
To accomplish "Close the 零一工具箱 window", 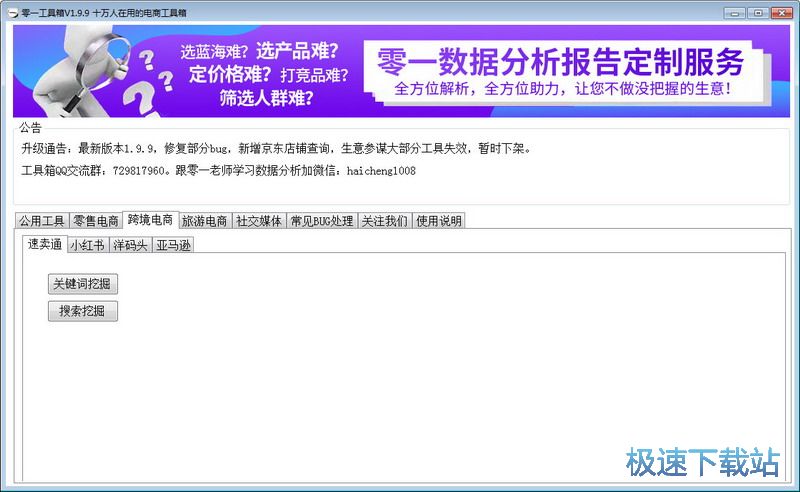I will click(x=782, y=12).
